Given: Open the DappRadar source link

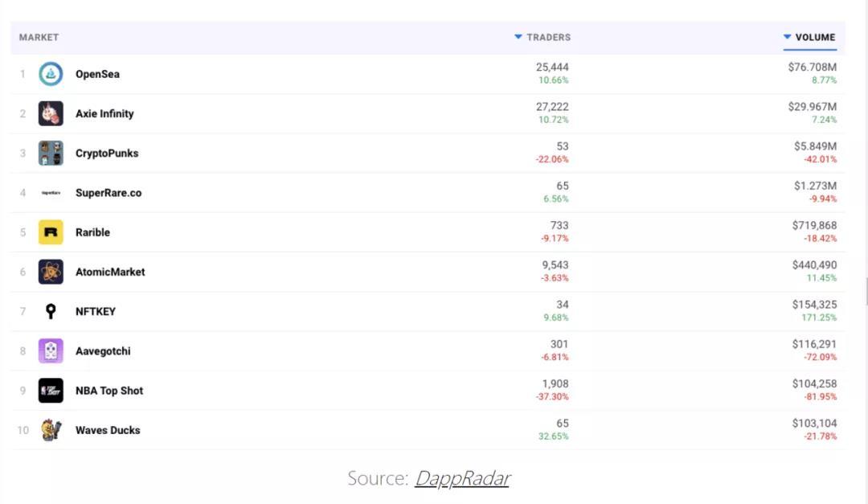Looking at the screenshot, I should click(x=462, y=479).
